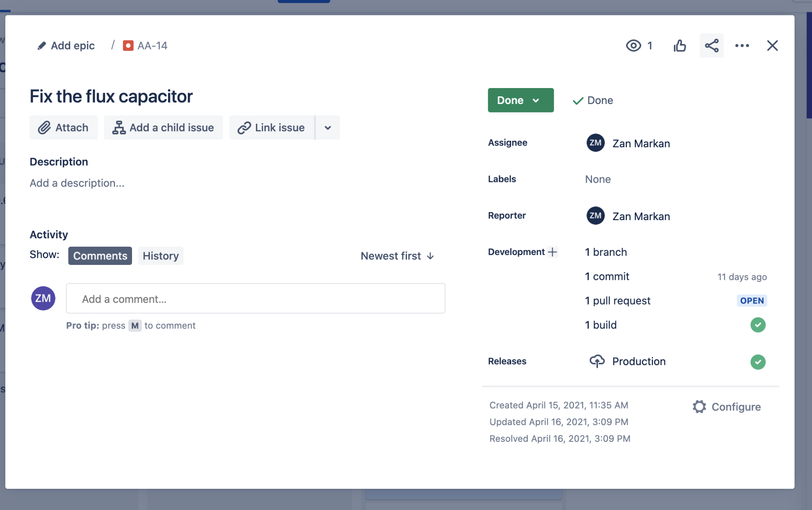This screenshot has width=812, height=510.
Task: Click the more options ellipsis icon
Action: (x=741, y=45)
